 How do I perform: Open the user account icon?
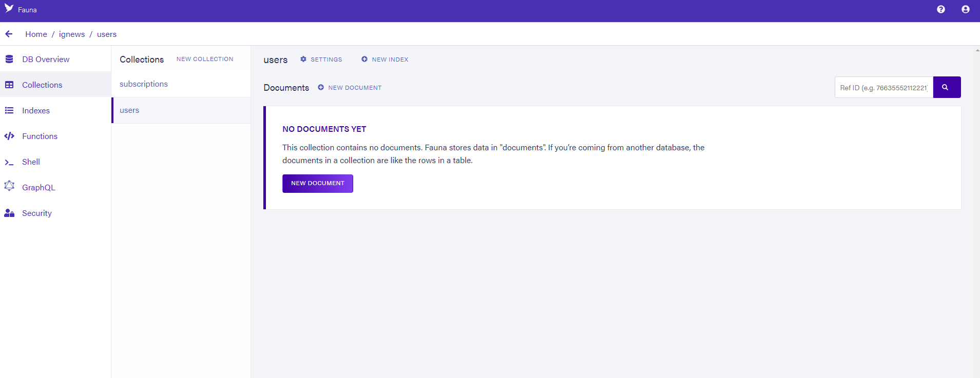(x=966, y=9)
